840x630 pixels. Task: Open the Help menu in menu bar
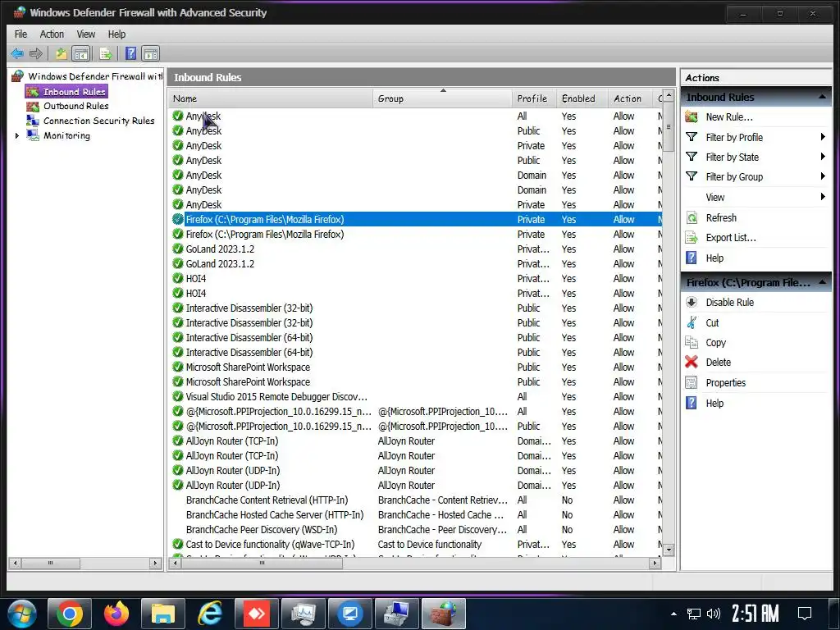pos(116,34)
